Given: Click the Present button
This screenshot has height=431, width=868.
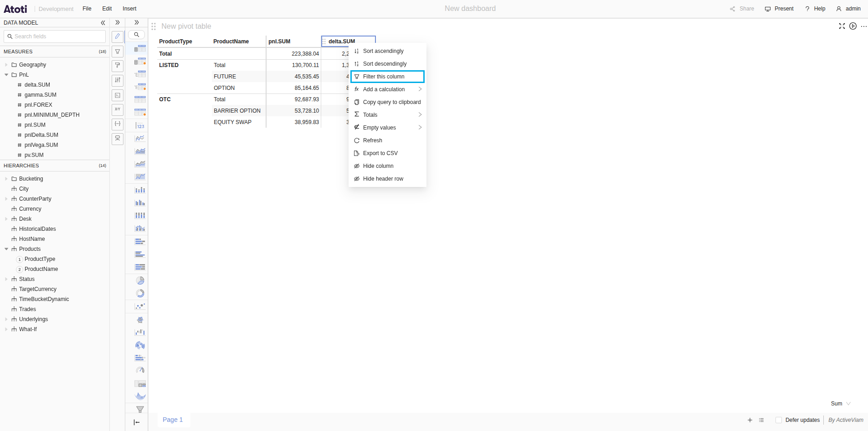Looking at the screenshot, I should [779, 9].
